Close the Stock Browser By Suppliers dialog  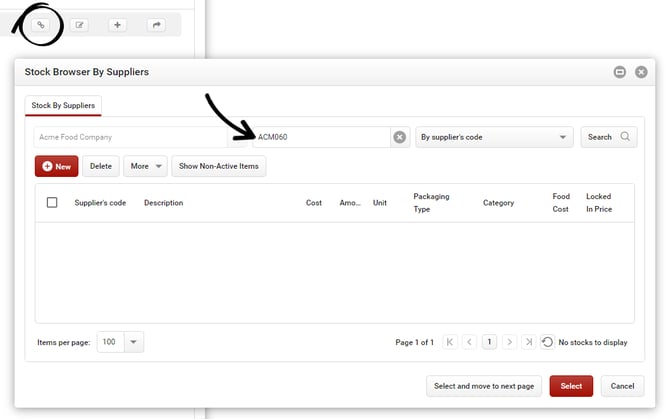point(641,72)
